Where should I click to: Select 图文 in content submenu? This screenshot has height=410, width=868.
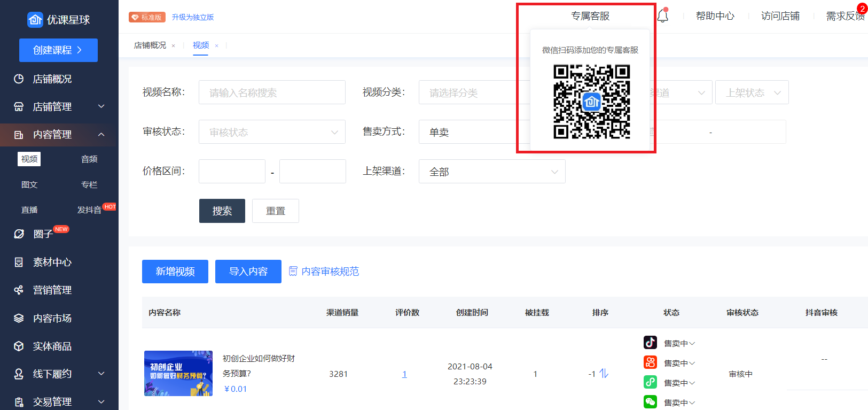pyautogui.click(x=29, y=184)
